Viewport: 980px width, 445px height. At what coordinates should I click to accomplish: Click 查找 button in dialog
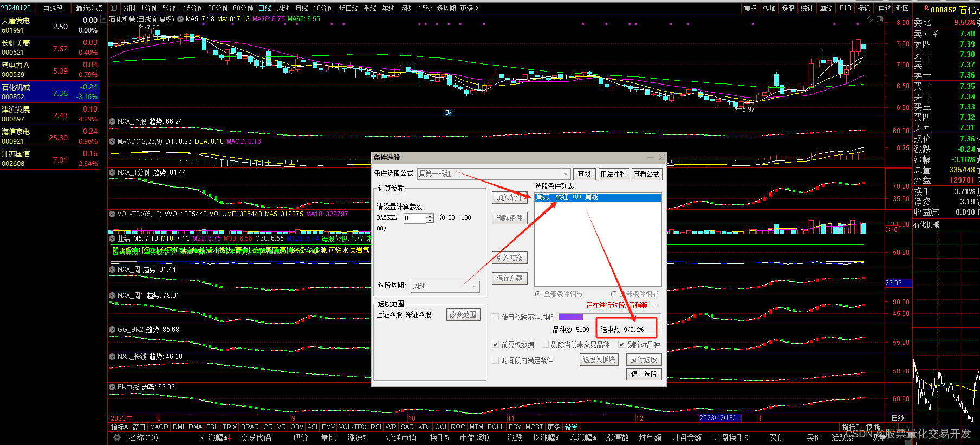point(584,174)
